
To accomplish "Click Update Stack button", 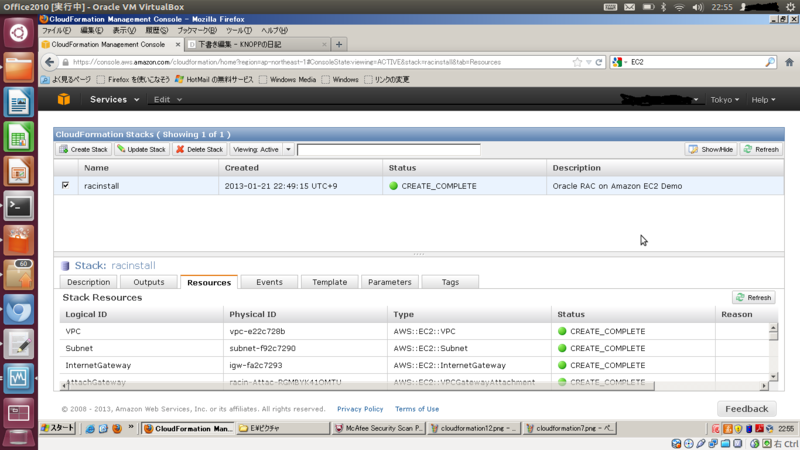I will 141,149.
